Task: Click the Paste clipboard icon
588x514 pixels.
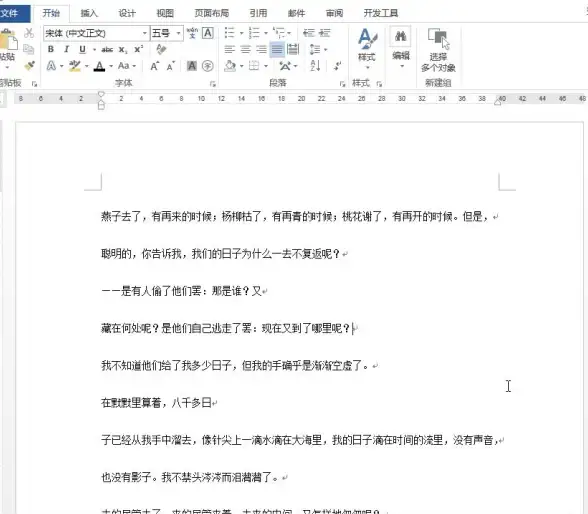Action: 8,40
